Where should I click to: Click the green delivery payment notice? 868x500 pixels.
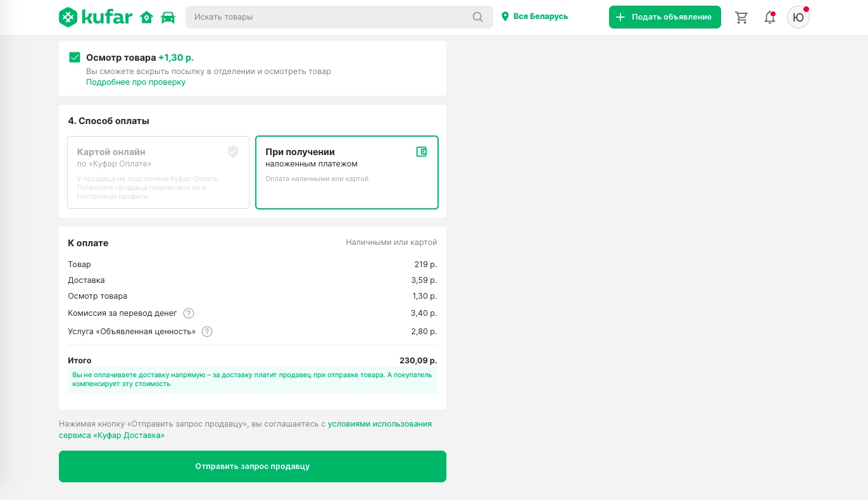252,379
